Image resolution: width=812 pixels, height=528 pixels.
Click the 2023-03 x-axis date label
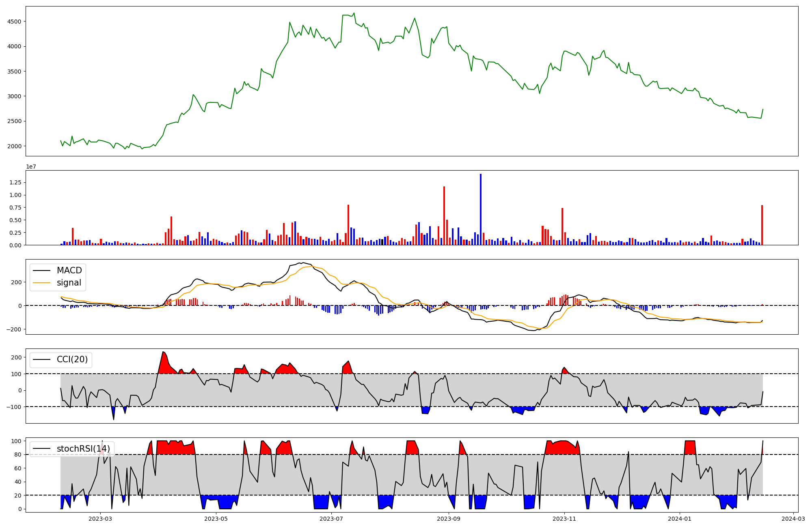(100, 518)
